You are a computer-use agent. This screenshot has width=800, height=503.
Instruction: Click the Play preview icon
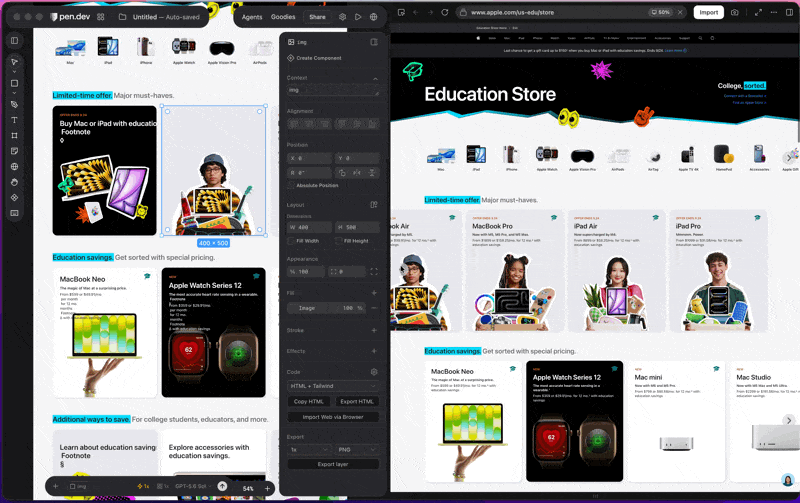coord(358,17)
